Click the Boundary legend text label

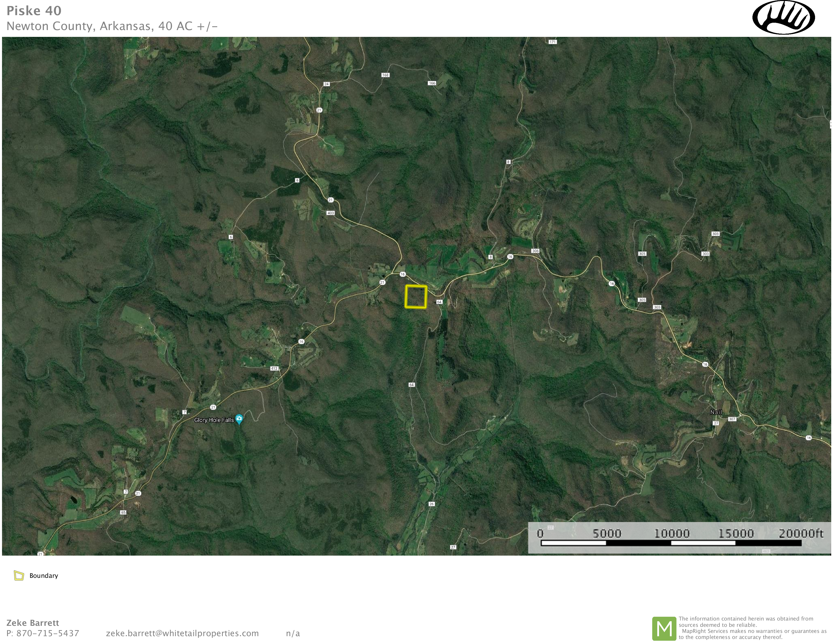[x=44, y=576]
